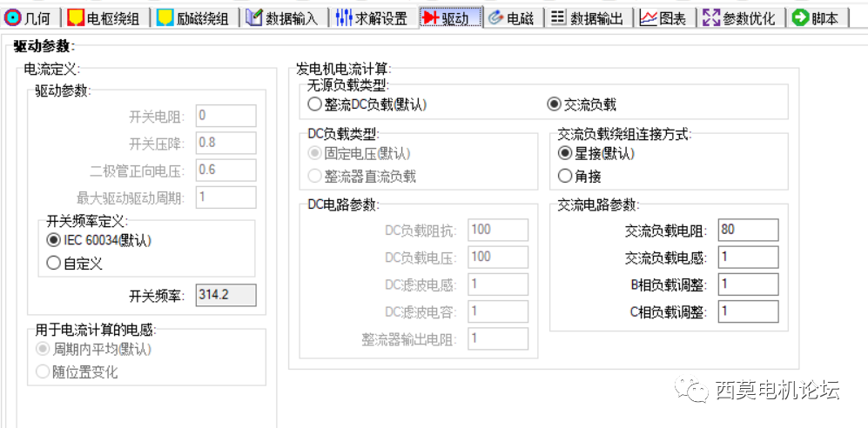
Task: Click the 交流负载电感 input field
Action: [x=749, y=257]
